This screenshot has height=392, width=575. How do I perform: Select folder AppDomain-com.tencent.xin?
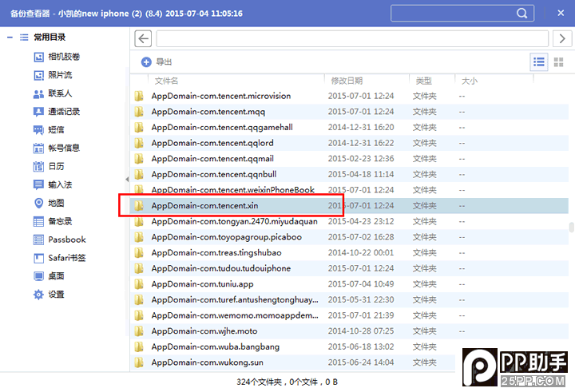click(x=349, y=206)
